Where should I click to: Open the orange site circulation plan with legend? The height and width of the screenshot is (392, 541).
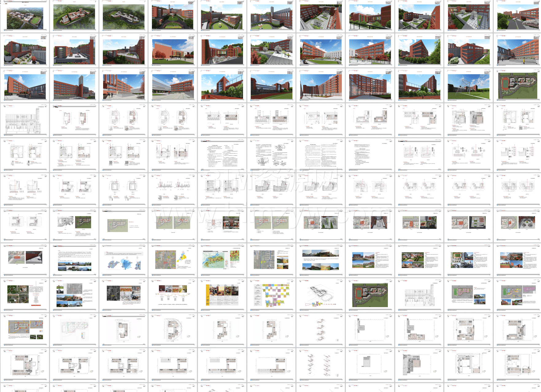coord(25,330)
